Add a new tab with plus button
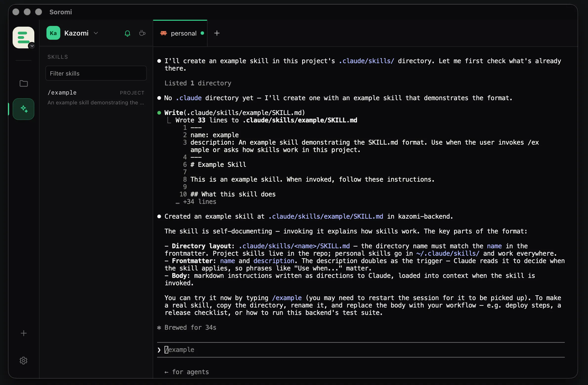This screenshot has height=385, width=588. pyautogui.click(x=217, y=33)
